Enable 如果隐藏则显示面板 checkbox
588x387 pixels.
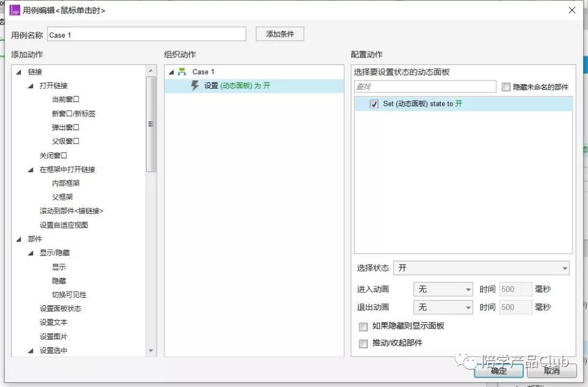click(x=363, y=326)
